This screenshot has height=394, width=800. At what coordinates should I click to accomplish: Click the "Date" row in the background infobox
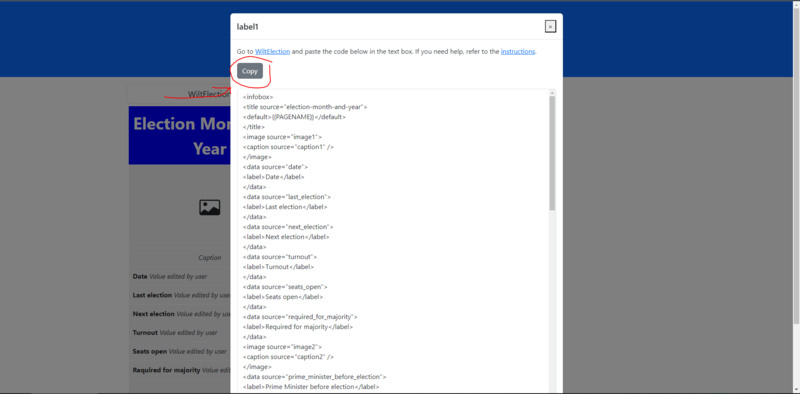coord(180,277)
